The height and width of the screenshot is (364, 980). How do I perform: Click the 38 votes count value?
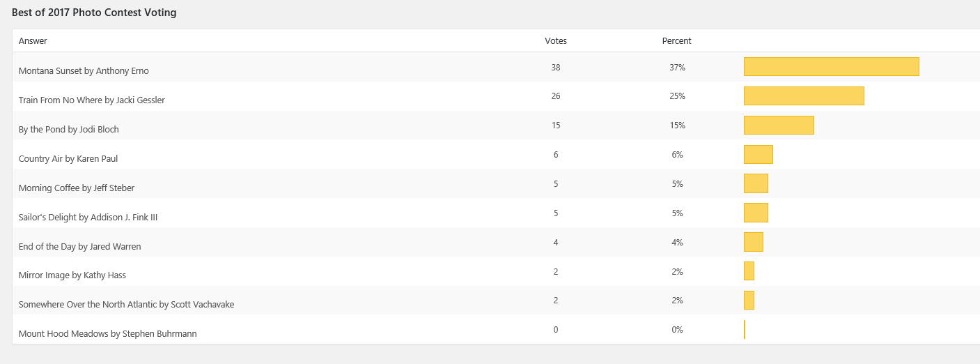point(555,68)
